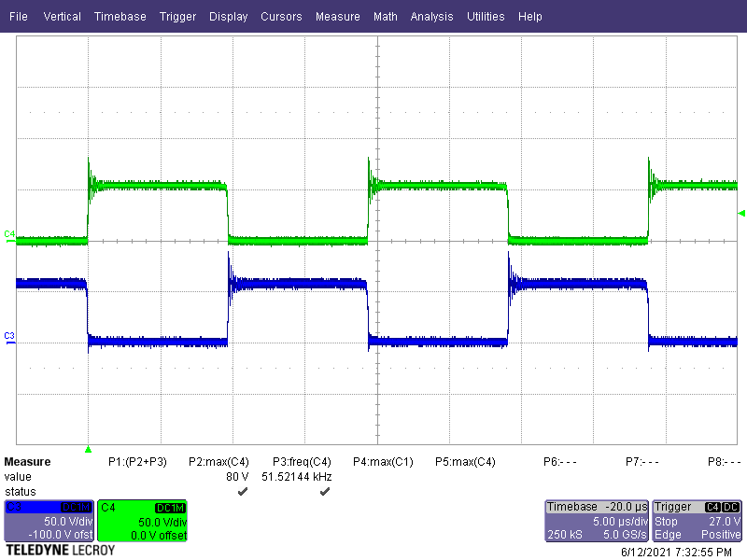Image resolution: width=747 pixels, height=560 pixels.
Task: Select the C3 trace label marker
Action: click(9, 336)
